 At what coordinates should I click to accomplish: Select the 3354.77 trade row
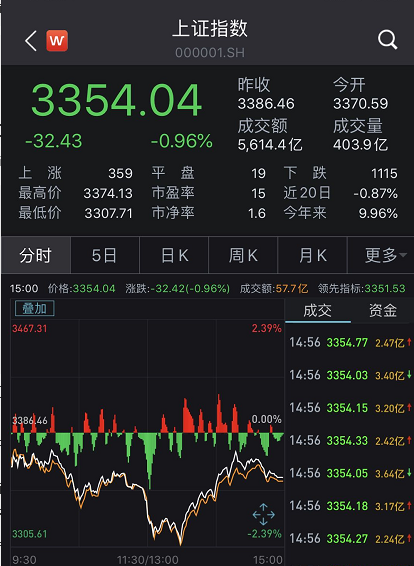(350, 343)
